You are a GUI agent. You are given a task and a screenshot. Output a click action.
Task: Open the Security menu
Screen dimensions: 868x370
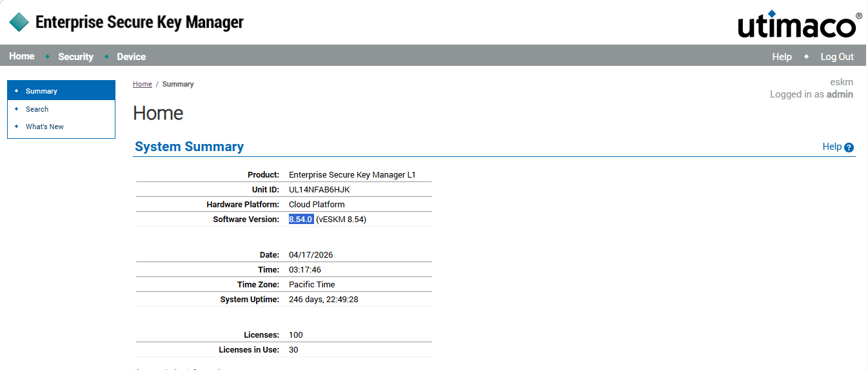point(75,57)
